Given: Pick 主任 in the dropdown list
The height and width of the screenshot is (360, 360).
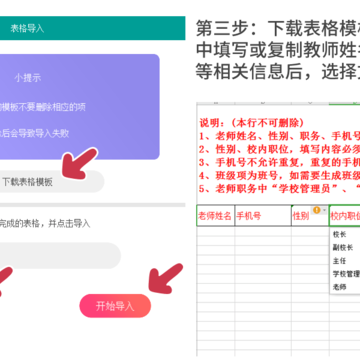Looking at the screenshot, I should click(x=340, y=261).
